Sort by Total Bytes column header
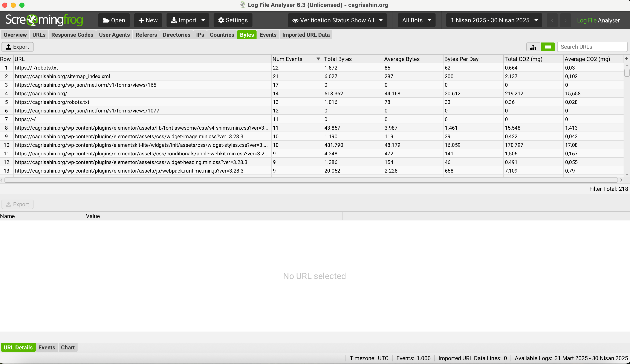 353,59
